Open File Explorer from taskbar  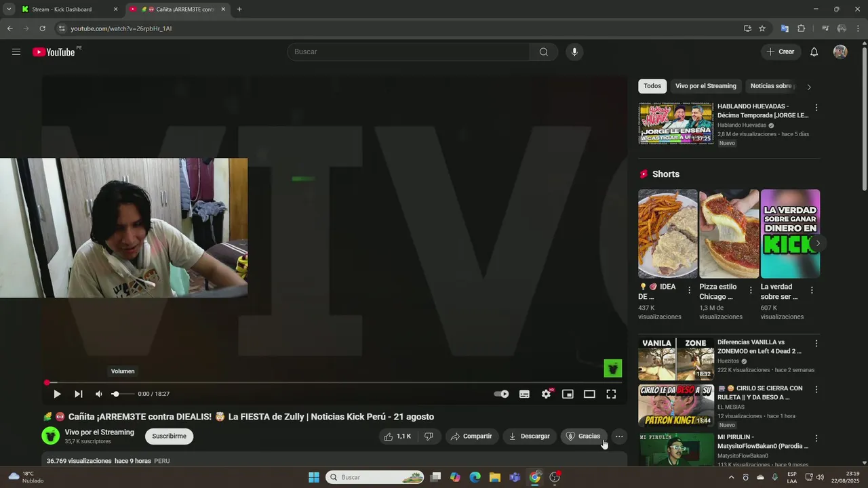pos(495,477)
